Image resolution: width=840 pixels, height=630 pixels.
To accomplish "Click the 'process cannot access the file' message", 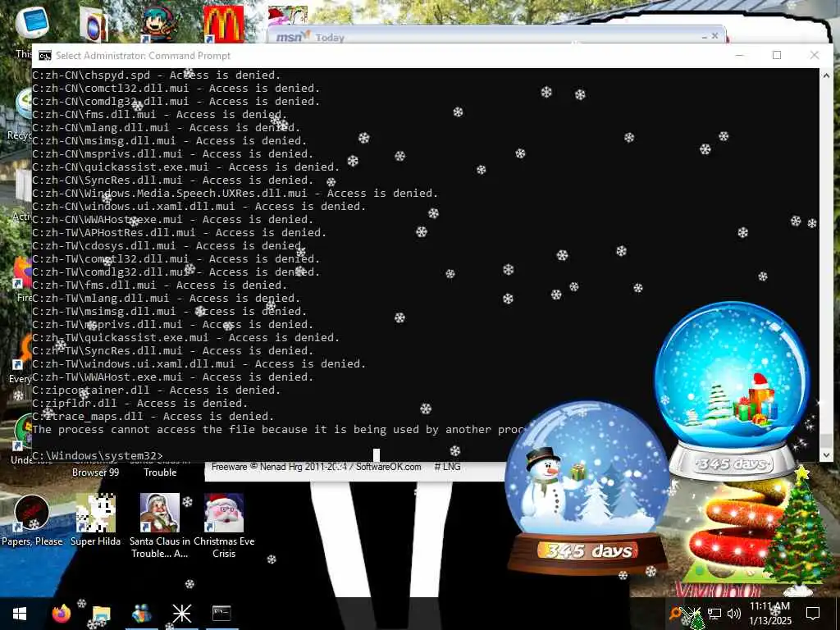I will click(279, 430).
